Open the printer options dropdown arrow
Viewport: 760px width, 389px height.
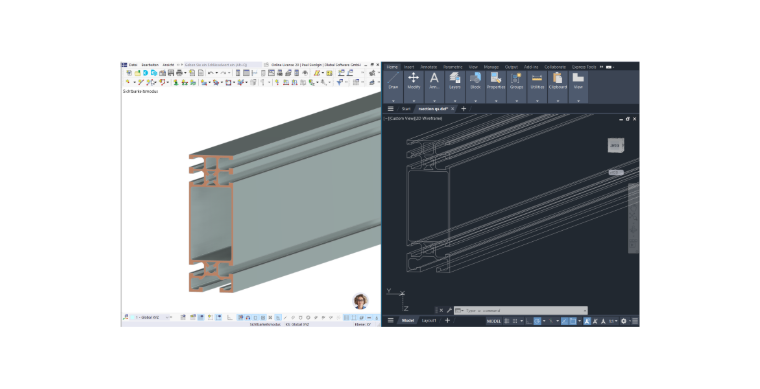coord(185,73)
